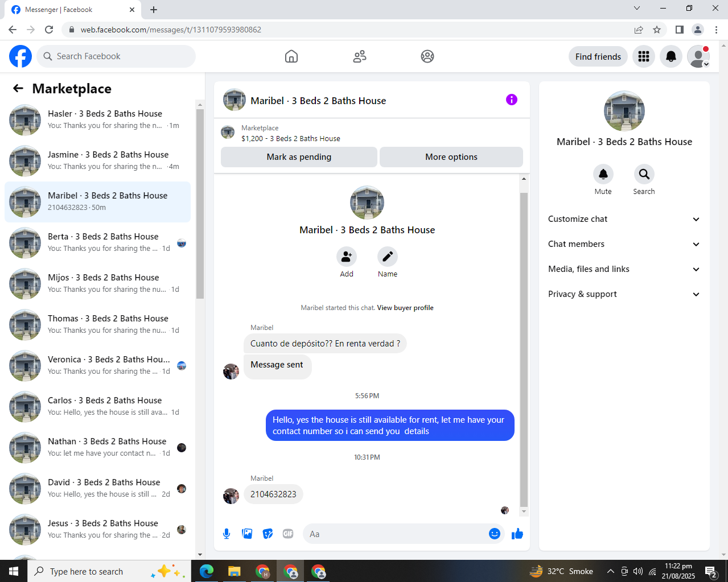Open new browser tab
The image size is (728, 582).
(x=154, y=10)
